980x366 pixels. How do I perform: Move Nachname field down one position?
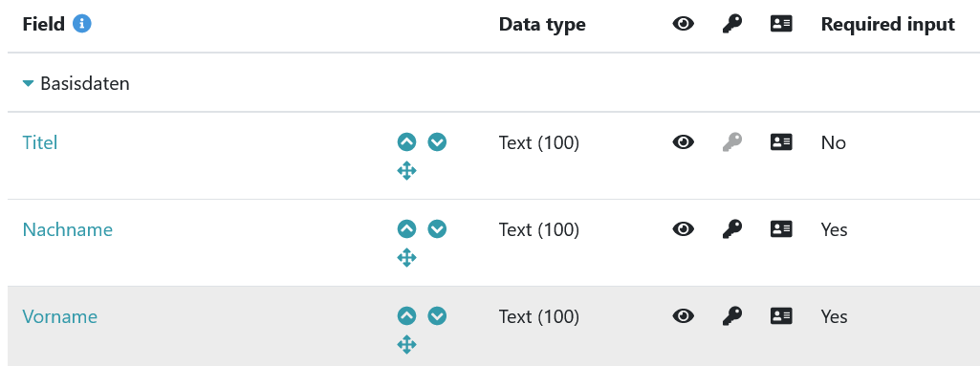pos(438,229)
